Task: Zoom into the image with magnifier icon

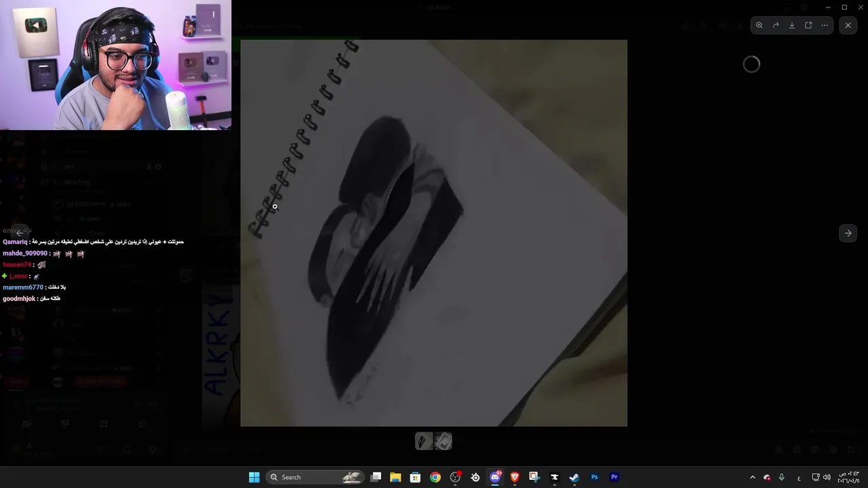Action: coord(759,25)
